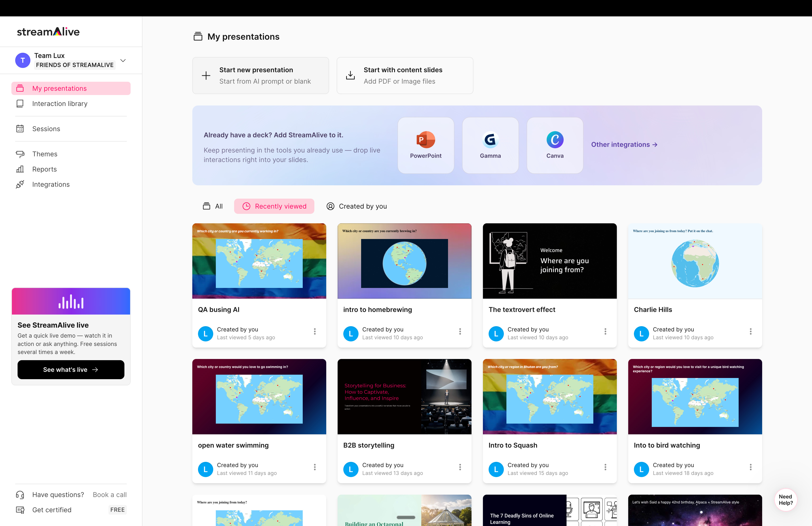This screenshot has width=812, height=526.
Task: Click the My presentations header icon
Action: tap(198, 37)
